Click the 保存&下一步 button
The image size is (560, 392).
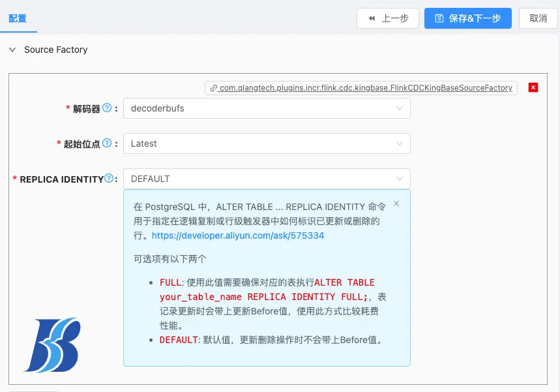coord(468,18)
